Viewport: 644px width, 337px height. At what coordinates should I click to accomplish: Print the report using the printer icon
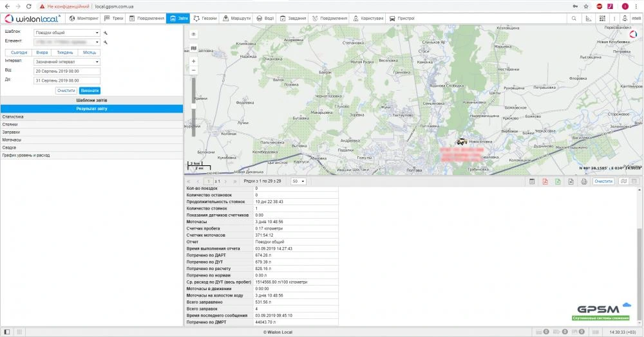click(x=583, y=182)
